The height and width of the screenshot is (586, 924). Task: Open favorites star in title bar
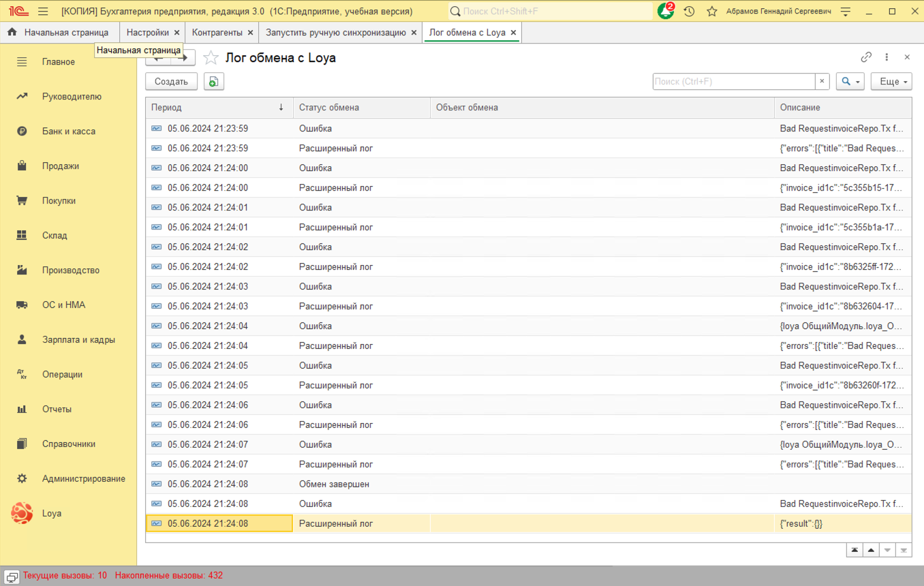tap(712, 12)
